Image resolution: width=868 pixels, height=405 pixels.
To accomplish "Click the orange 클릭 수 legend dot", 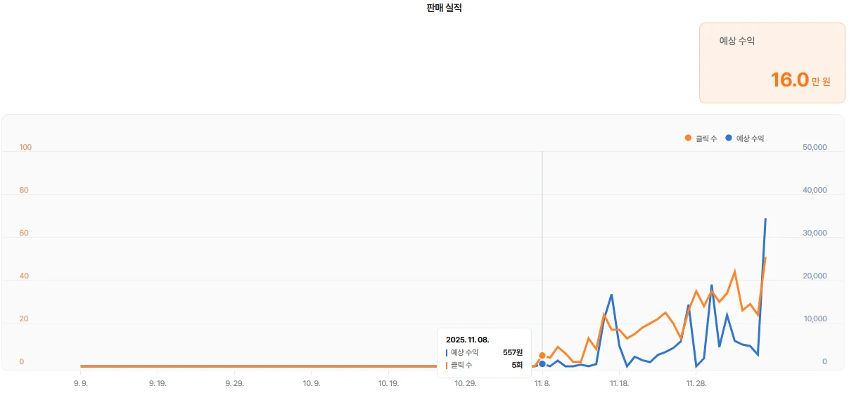I will click(x=688, y=139).
